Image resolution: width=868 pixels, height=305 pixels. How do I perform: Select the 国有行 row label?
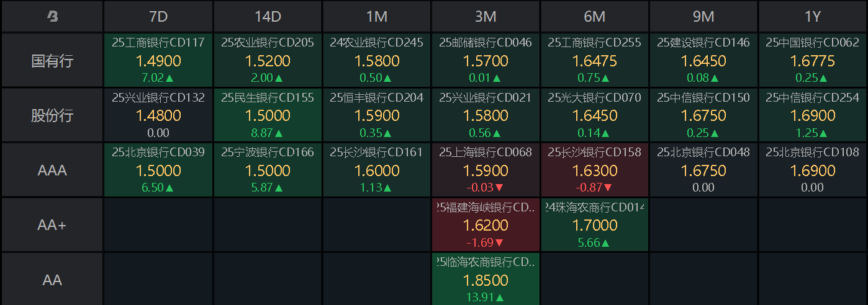(52, 61)
